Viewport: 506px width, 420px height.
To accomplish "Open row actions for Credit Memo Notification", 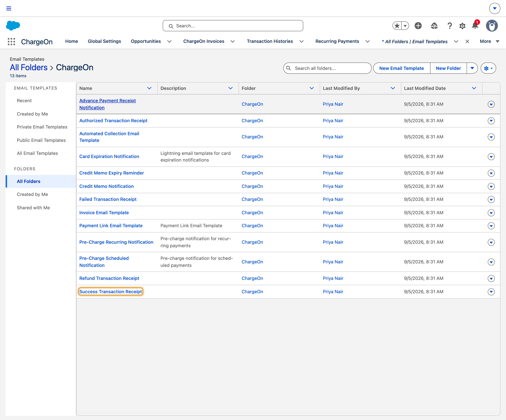I will click(x=491, y=186).
